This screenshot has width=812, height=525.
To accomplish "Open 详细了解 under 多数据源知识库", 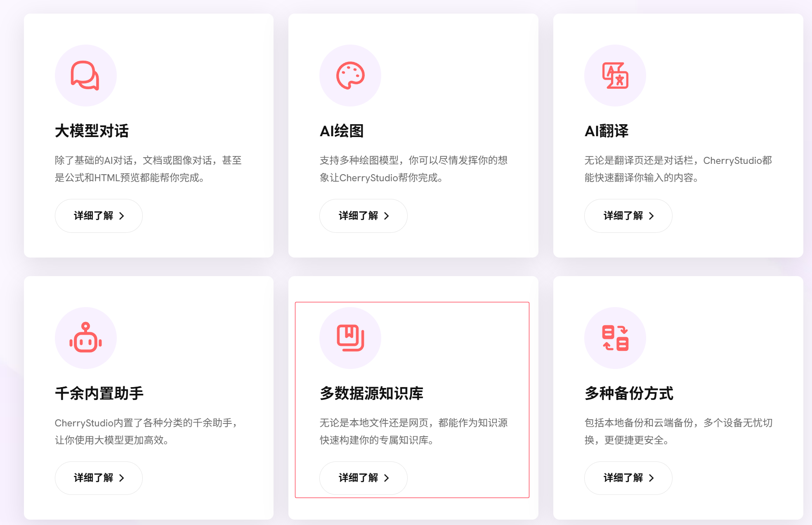I will [364, 478].
